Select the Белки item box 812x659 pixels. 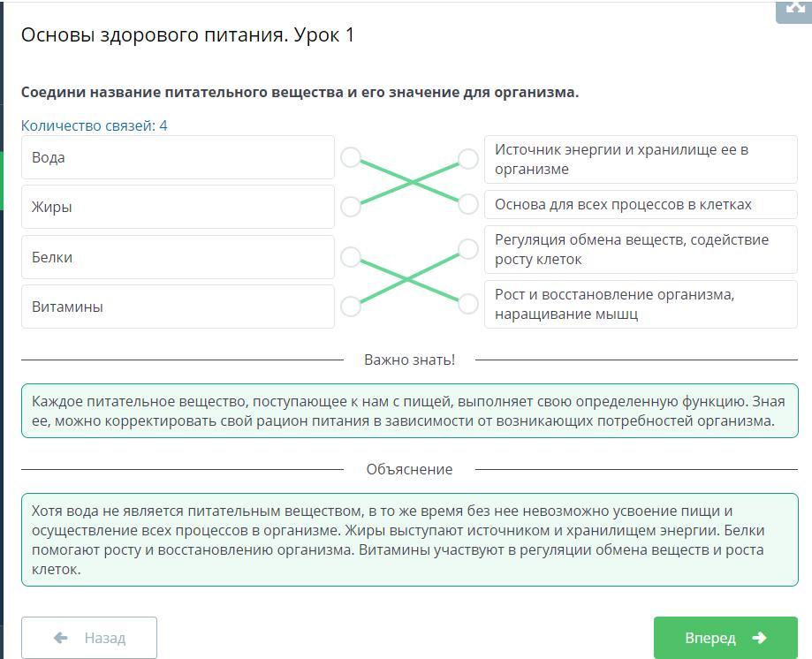(178, 257)
